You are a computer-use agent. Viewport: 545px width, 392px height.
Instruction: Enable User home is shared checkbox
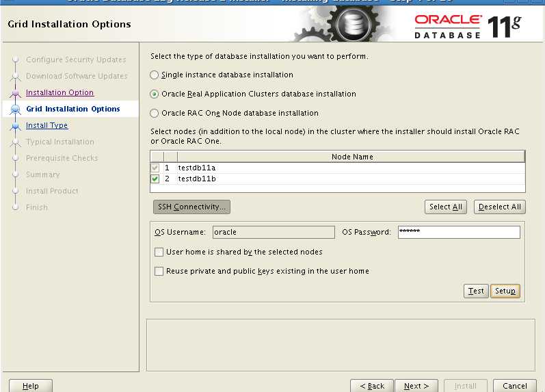(159, 252)
